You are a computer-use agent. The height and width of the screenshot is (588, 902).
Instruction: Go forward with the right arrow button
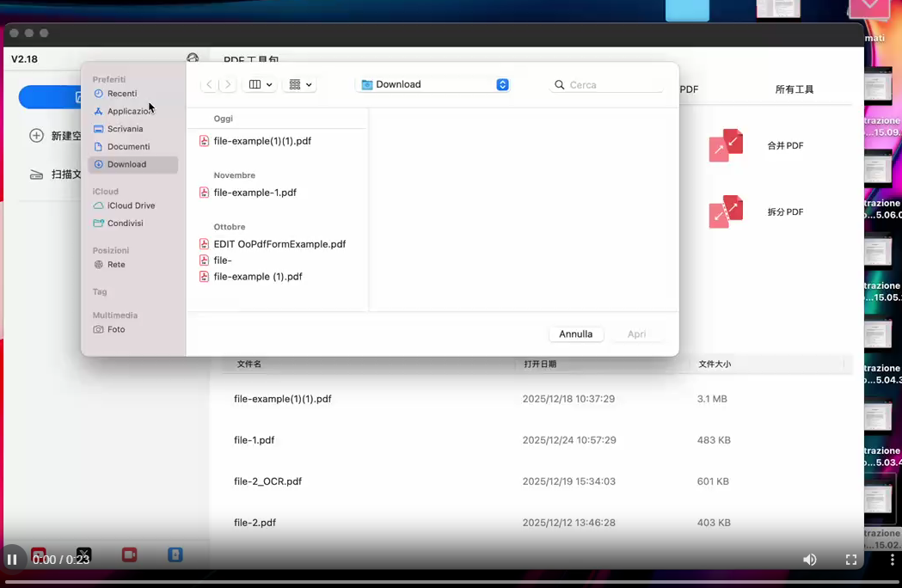click(228, 84)
